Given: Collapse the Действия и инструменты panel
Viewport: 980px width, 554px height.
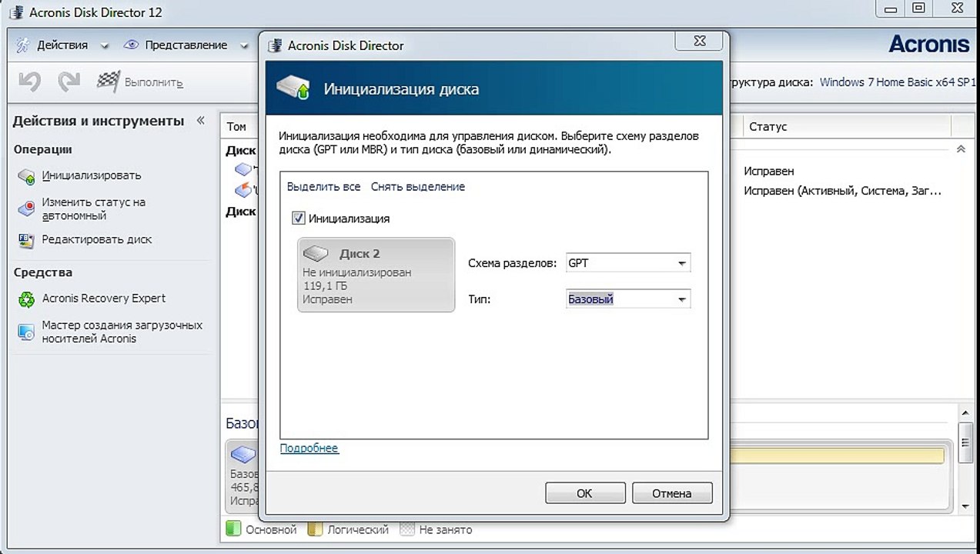Looking at the screenshot, I should click(x=200, y=121).
